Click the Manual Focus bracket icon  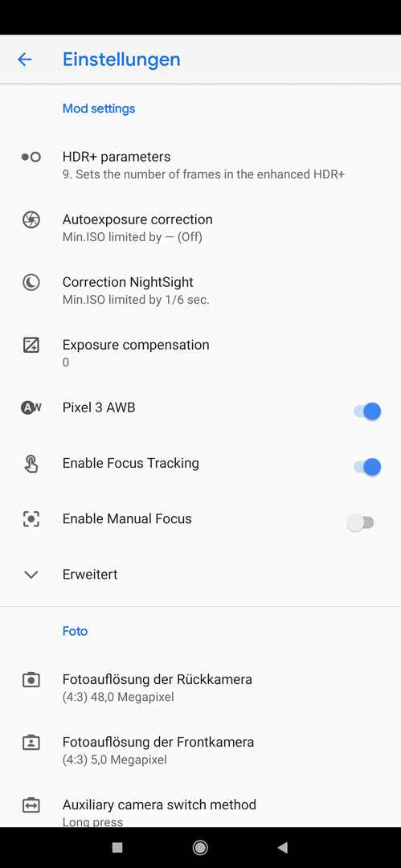coord(31,518)
